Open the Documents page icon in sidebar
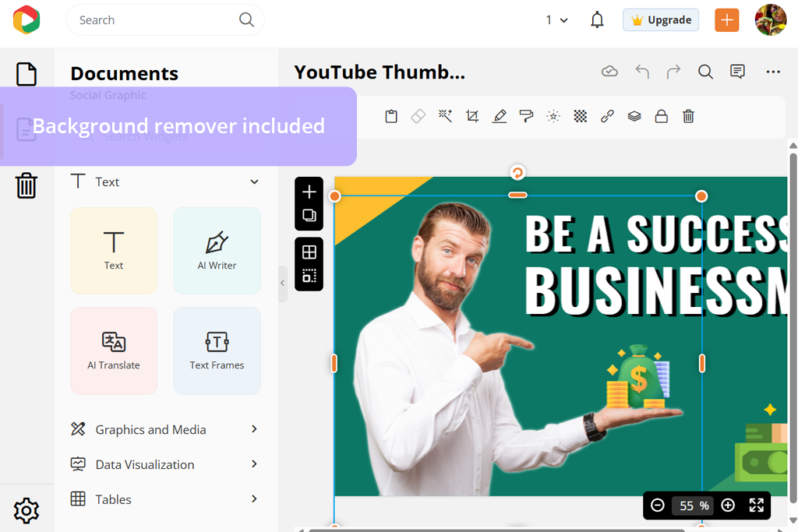Screen dimensions: 798x532 coord(26,74)
